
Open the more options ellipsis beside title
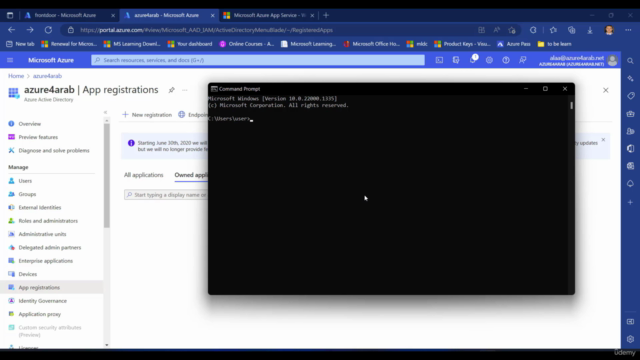tap(184, 90)
